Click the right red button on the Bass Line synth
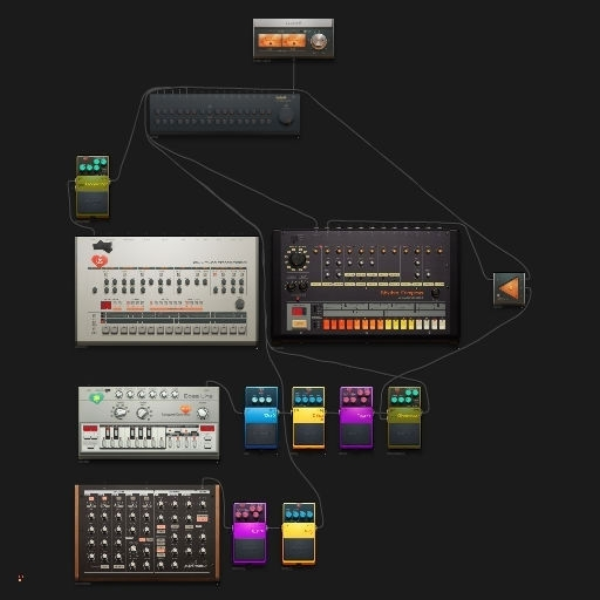 207,428
